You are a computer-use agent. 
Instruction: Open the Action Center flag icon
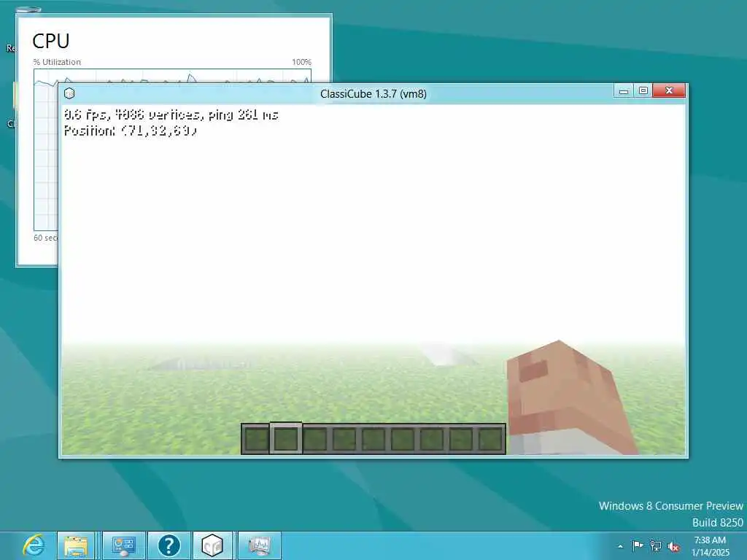click(x=638, y=545)
